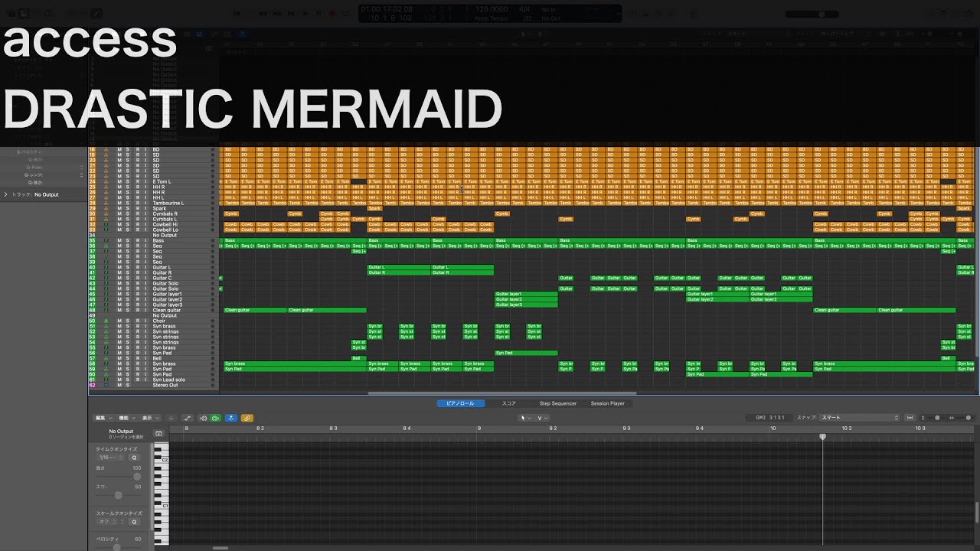This screenshot has width=980, height=551.
Task: Click the zoom-to-fit icon near snap menu
Action: click(910, 418)
